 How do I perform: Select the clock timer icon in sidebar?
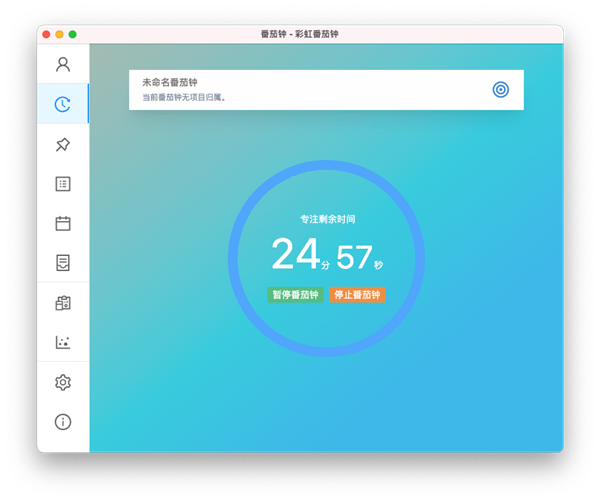point(63,104)
